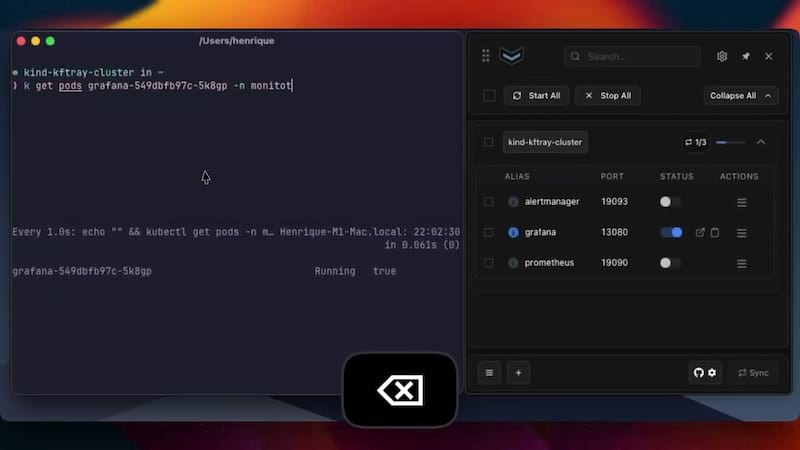Click the GitHub settings icon in footer
Screen dimensions: 800x450
705,373
